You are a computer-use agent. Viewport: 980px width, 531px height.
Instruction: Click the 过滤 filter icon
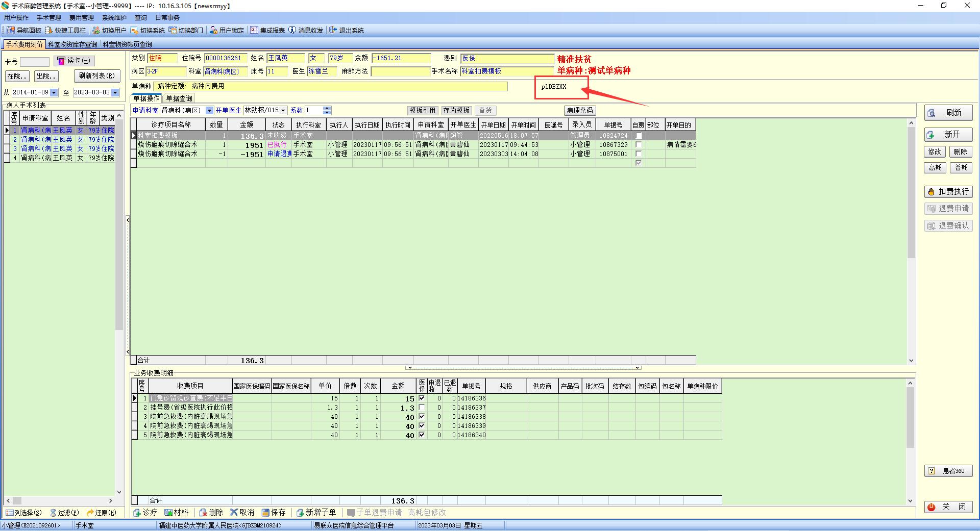coord(53,513)
